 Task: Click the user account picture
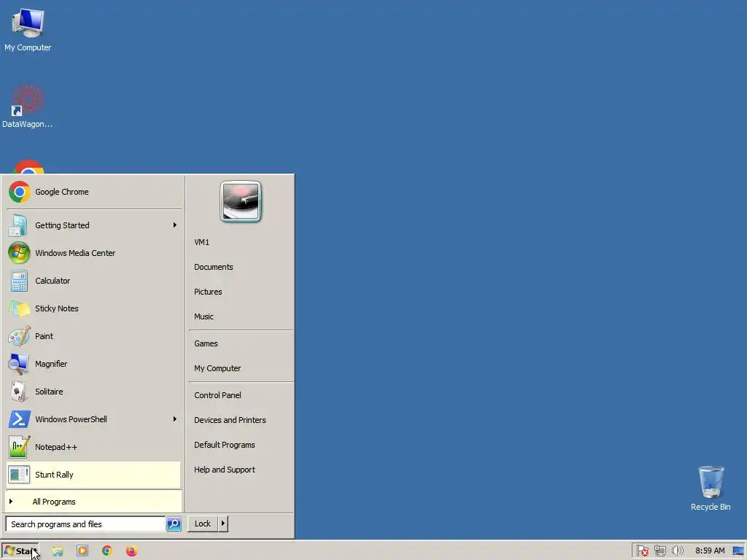click(x=241, y=201)
